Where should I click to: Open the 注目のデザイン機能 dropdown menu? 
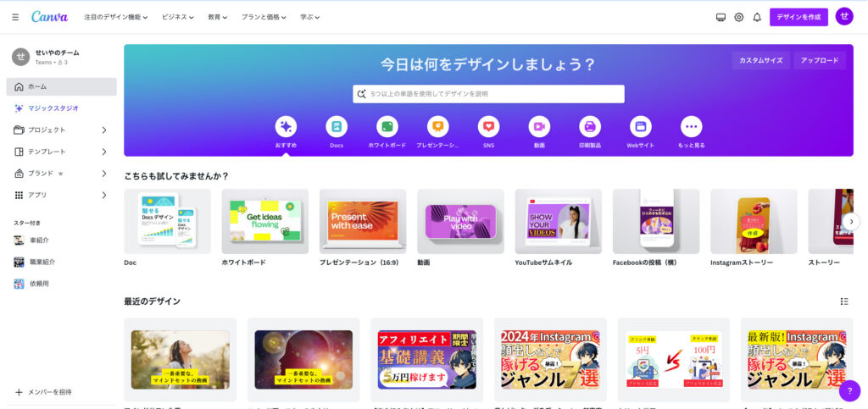pos(116,17)
